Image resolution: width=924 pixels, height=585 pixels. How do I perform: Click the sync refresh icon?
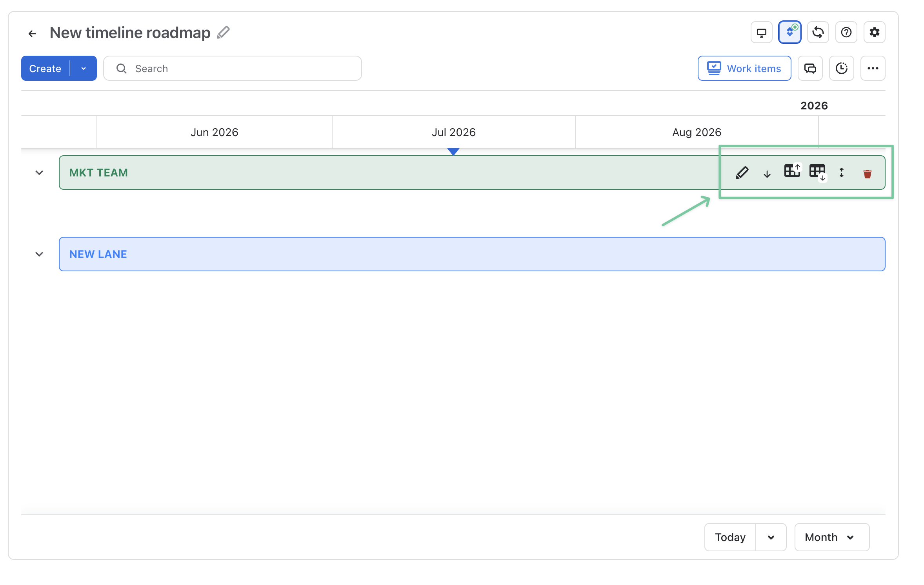(818, 32)
